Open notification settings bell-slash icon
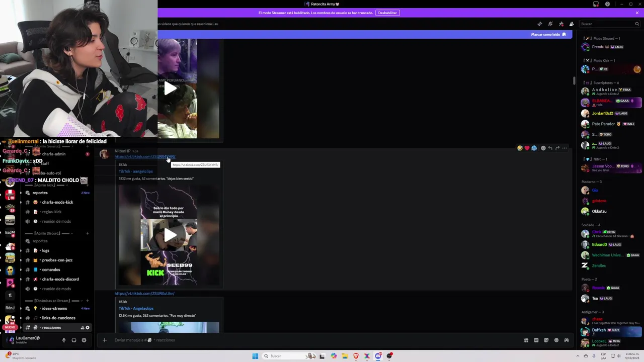 [550, 24]
